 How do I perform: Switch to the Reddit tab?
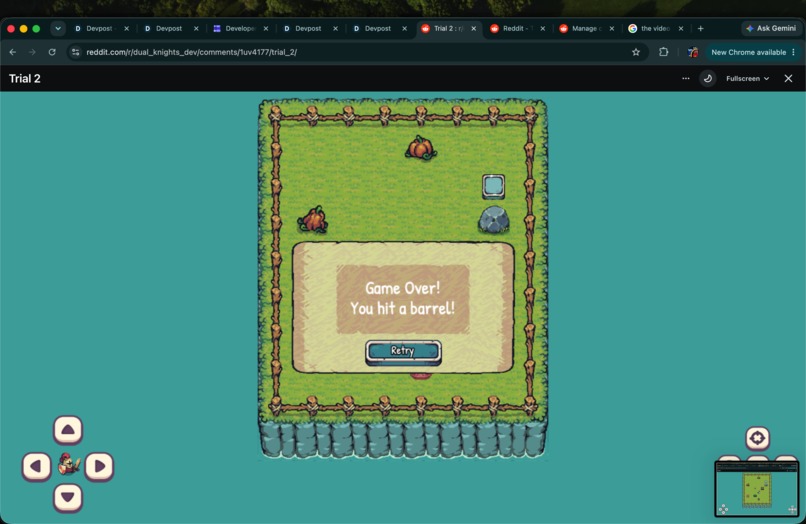517,28
